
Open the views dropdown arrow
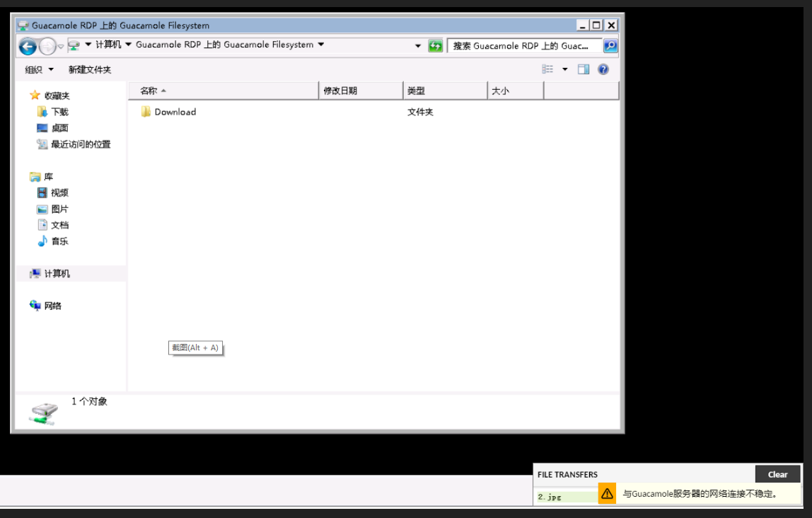564,69
